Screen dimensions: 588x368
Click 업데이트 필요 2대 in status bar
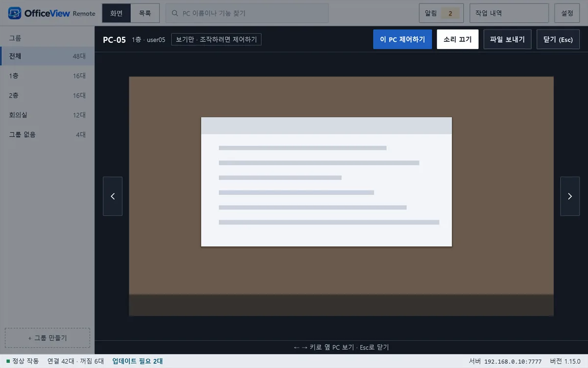coord(138,361)
